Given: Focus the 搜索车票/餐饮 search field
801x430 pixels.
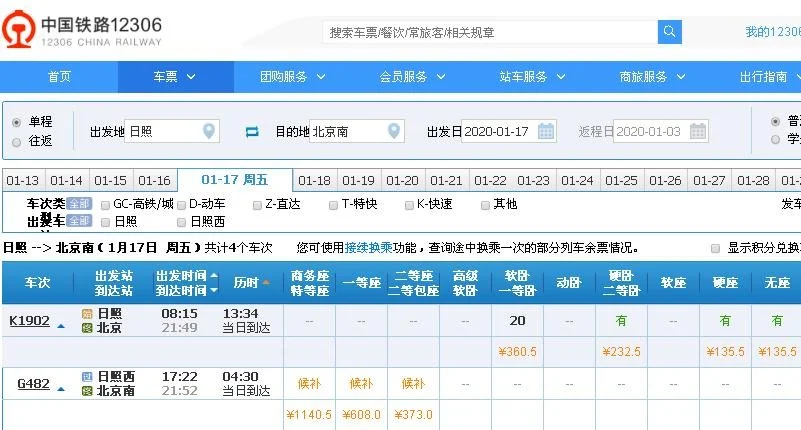Looking at the screenshot, I should [490, 32].
